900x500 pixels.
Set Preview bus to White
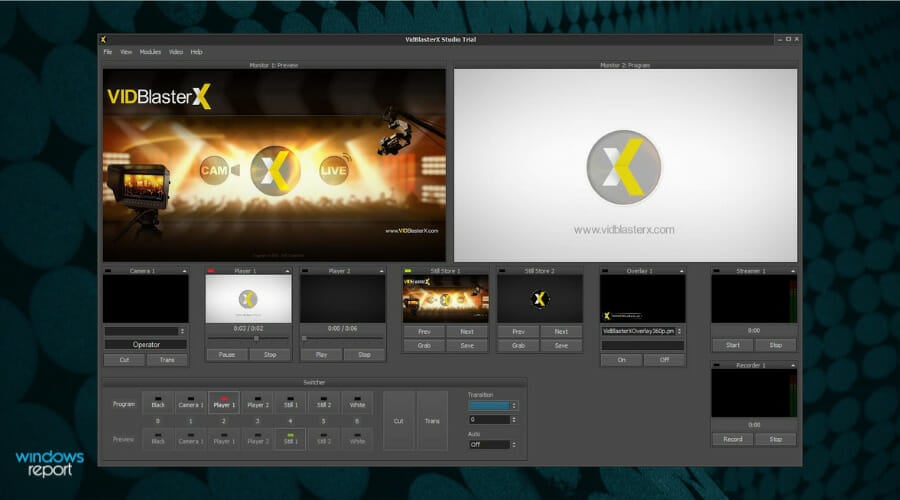coord(357,439)
